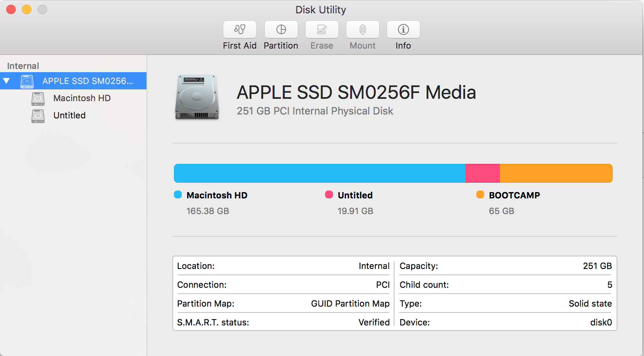Click the BOOTCAMP legend label

pyautogui.click(x=514, y=195)
